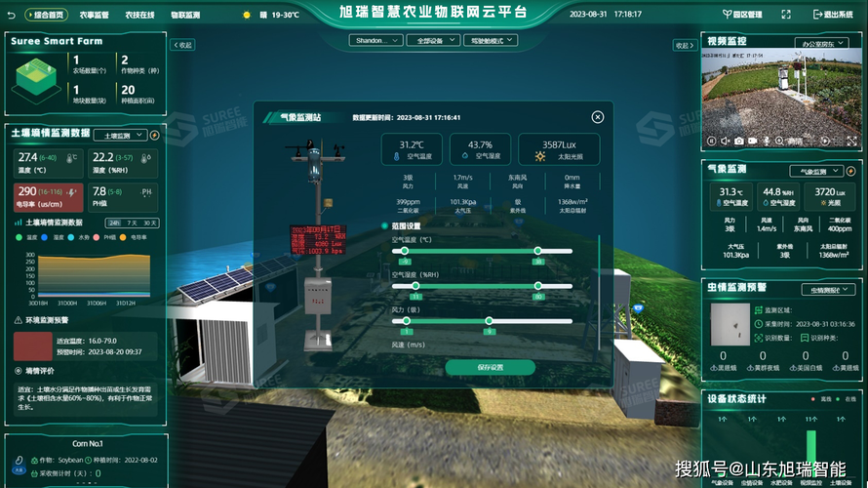
Task: Open the 农技在线 menu
Action: point(139,15)
